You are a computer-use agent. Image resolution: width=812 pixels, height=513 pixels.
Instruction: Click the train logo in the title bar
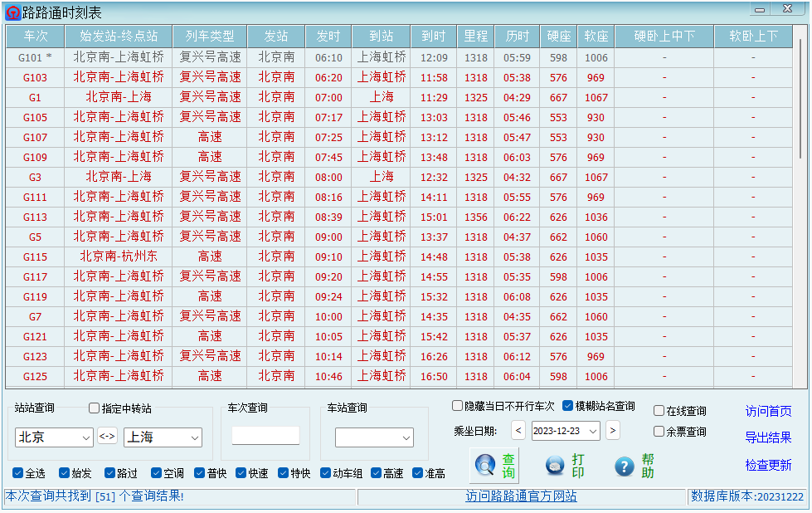coord(12,11)
